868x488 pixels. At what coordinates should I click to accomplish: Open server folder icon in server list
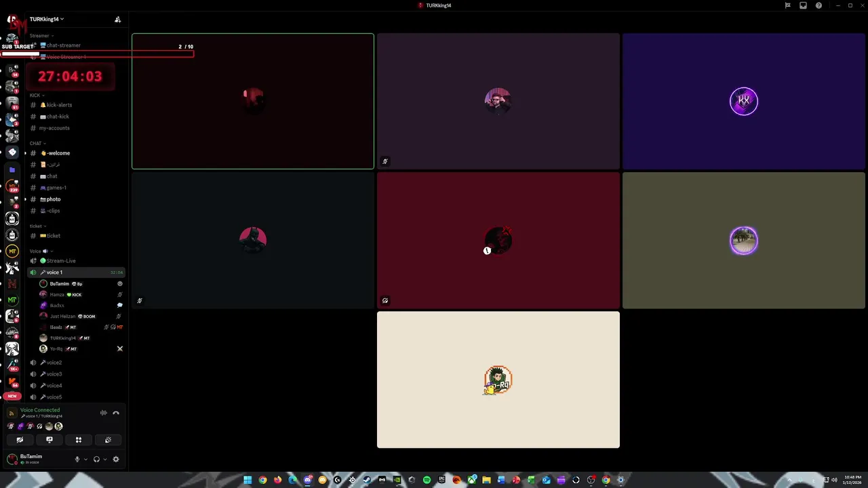click(12, 169)
